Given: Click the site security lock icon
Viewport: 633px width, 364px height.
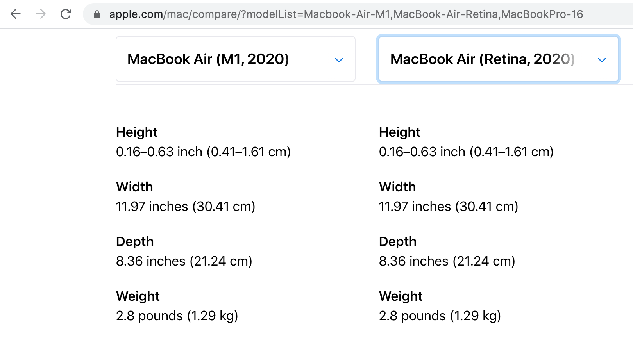Looking at the screenshot, I should [x=97, y=15].
